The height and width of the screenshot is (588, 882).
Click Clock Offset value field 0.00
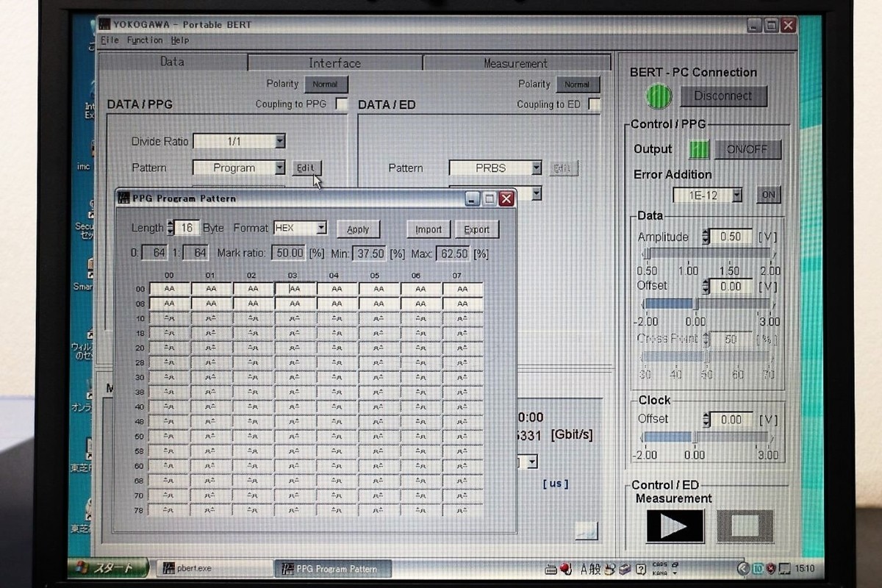coord(731,419)
